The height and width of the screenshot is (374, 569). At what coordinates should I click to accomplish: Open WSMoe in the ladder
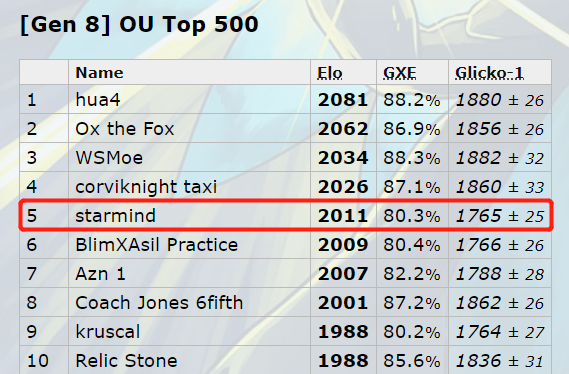[x=109, y=158]
